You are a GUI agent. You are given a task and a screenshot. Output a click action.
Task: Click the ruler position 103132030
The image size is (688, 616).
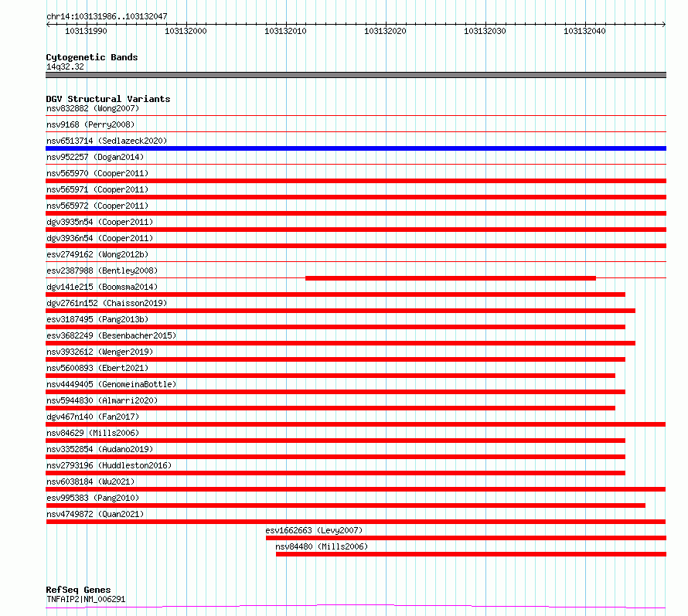(x=485, y=31)
